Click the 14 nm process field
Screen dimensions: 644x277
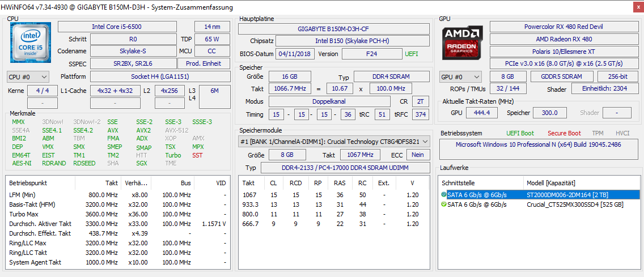pos(212,27)
